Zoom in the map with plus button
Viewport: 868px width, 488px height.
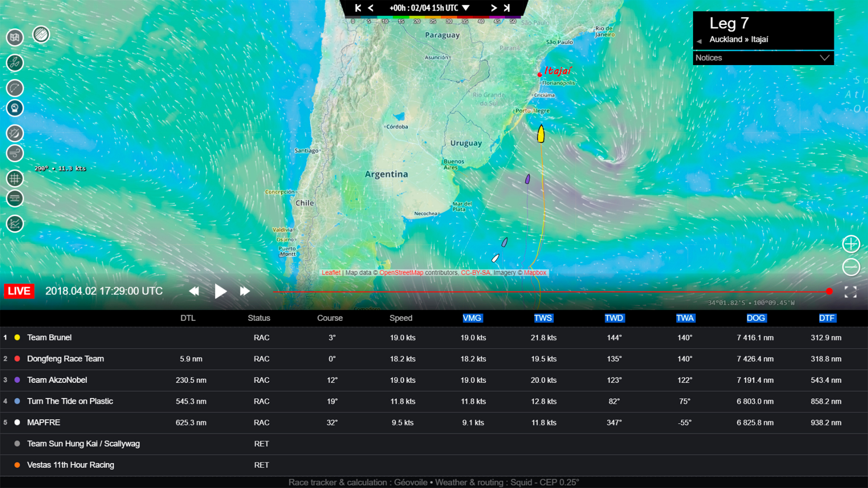point(851,244)
